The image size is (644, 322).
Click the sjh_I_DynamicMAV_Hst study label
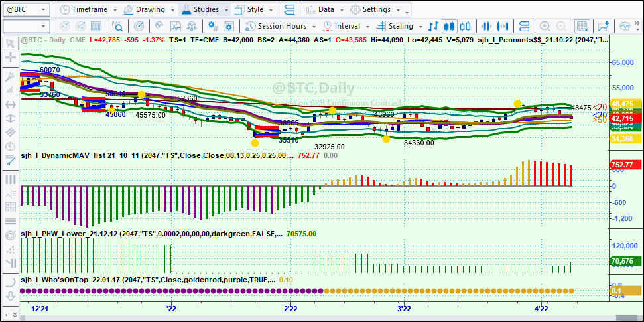(x=157, y=156)
